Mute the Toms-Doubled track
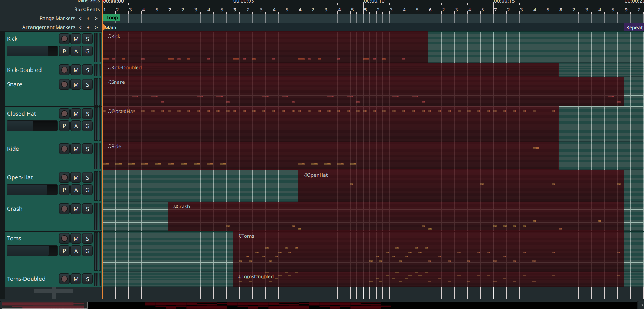644x309 pixels. tap(76, 279)
